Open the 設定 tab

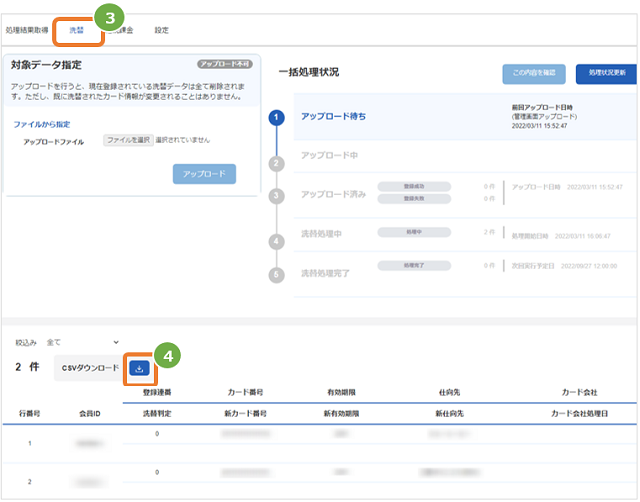(161, 30)
